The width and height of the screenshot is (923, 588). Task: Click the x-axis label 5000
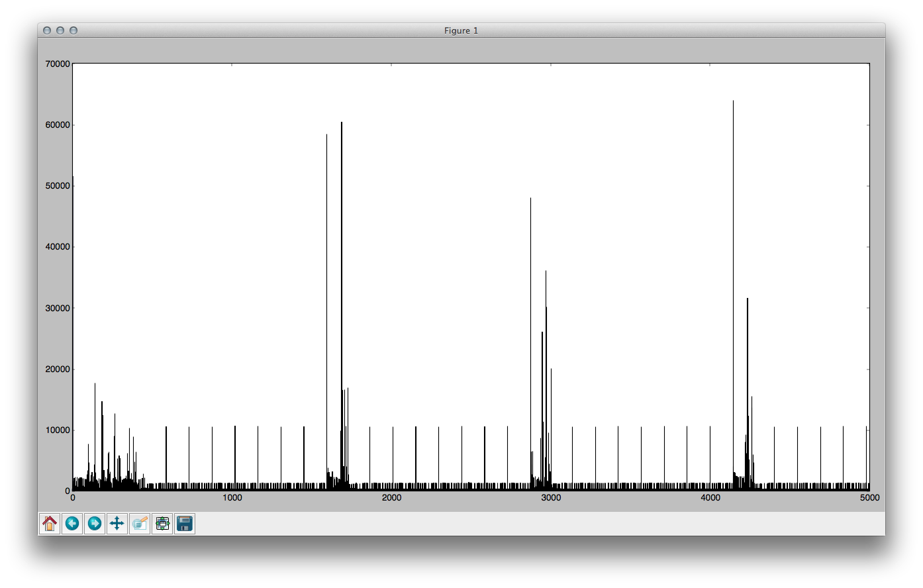(869, 498)
